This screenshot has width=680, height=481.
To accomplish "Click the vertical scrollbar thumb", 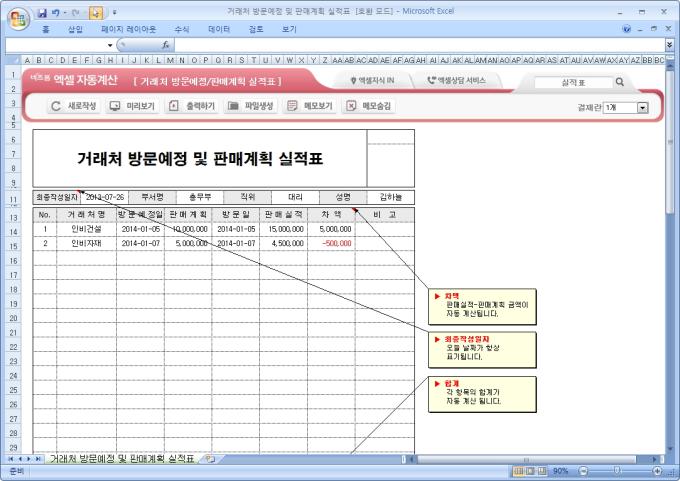I will pos(670,142).
